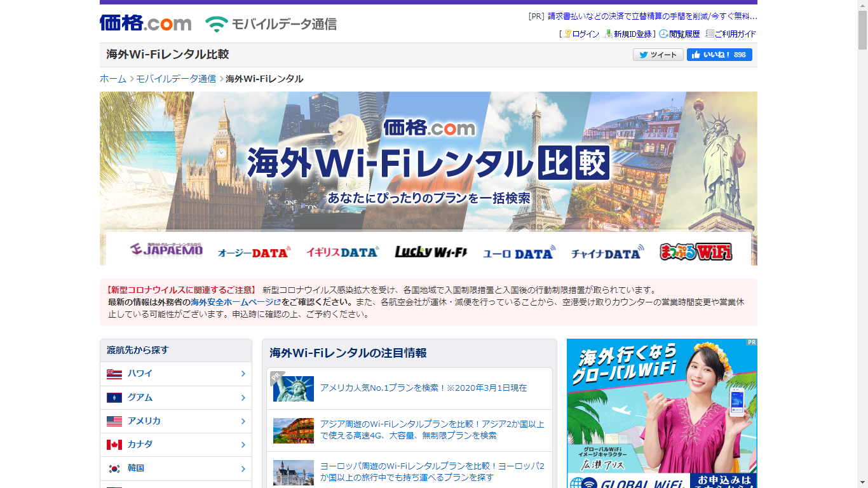Click the South Korea flag icon
The image size is (868, 488).
(x=114, y=468)
